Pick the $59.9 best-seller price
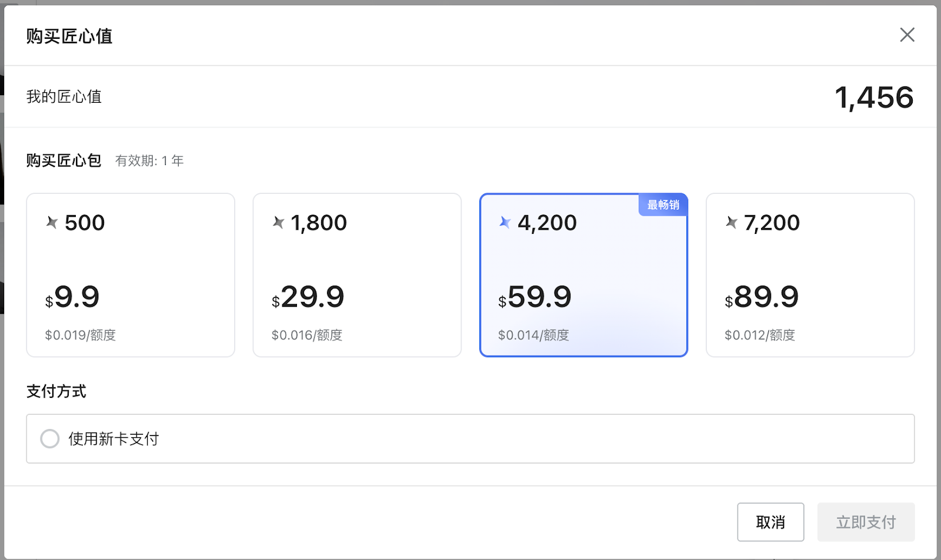Viewport: 941px width, 560px height. pos(535,297)
